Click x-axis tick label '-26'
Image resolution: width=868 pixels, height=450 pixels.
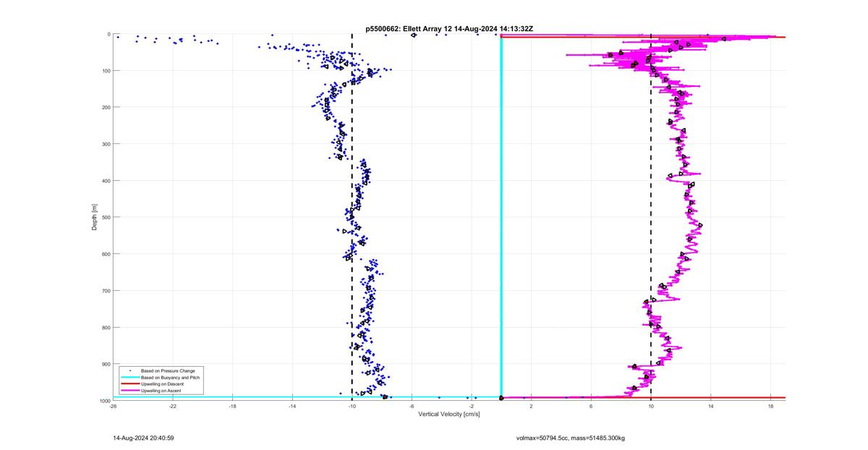[x=113, y=407]
